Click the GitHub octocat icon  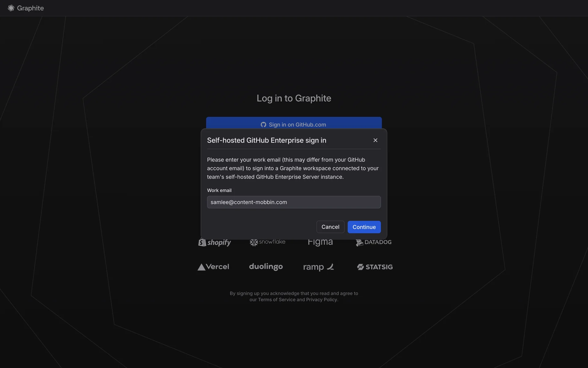[263, 125]
